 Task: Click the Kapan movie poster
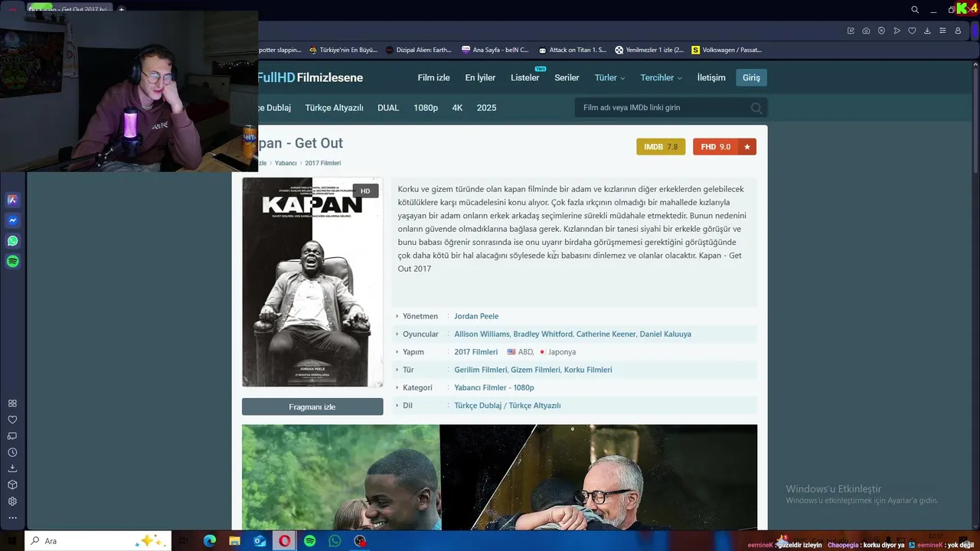coord(312,282)
